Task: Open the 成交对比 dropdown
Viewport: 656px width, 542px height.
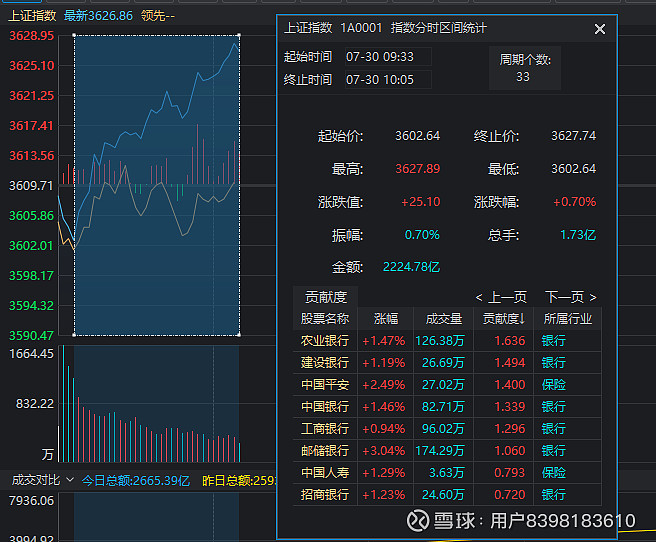Action: (42, 480)
